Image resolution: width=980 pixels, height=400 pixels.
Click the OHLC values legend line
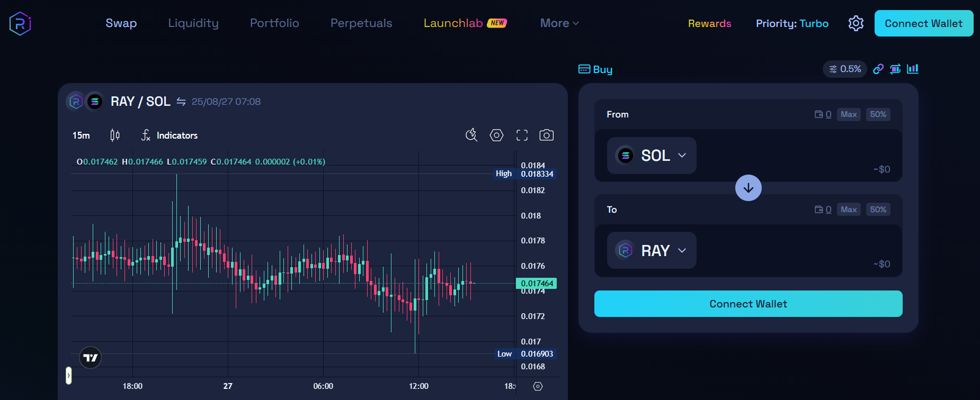click(201, 162)
